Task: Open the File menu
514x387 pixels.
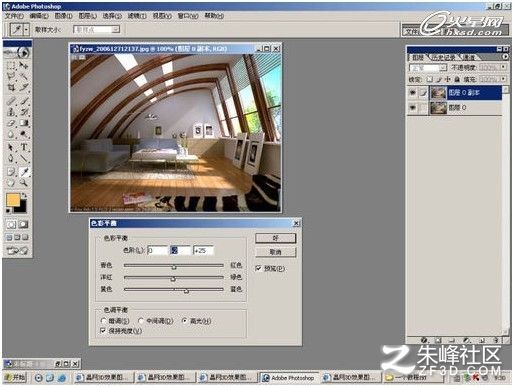Action: (14, 16)
